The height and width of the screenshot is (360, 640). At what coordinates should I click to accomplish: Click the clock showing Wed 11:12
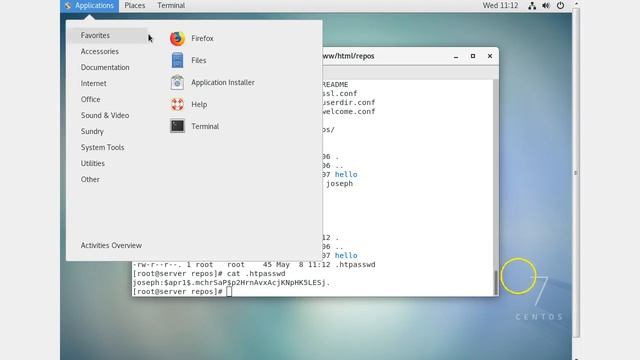[x=500, y=6]
